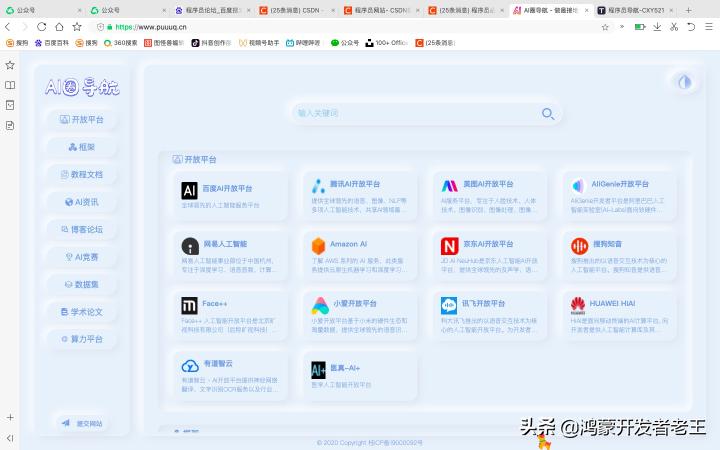This screenshot has width=720, height=450.
Task: Open the notes document icon in left sidebar
Action: point(10,125)
